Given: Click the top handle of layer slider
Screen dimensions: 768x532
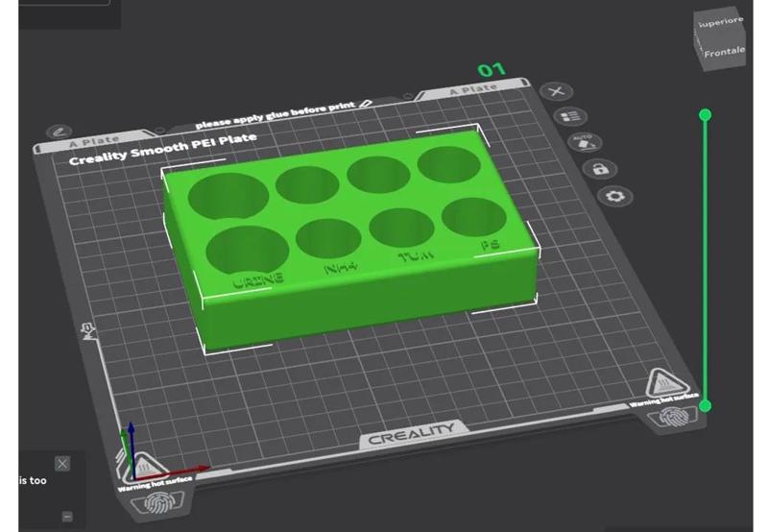Looking at the screenshot, I should (x=706, y=115).
